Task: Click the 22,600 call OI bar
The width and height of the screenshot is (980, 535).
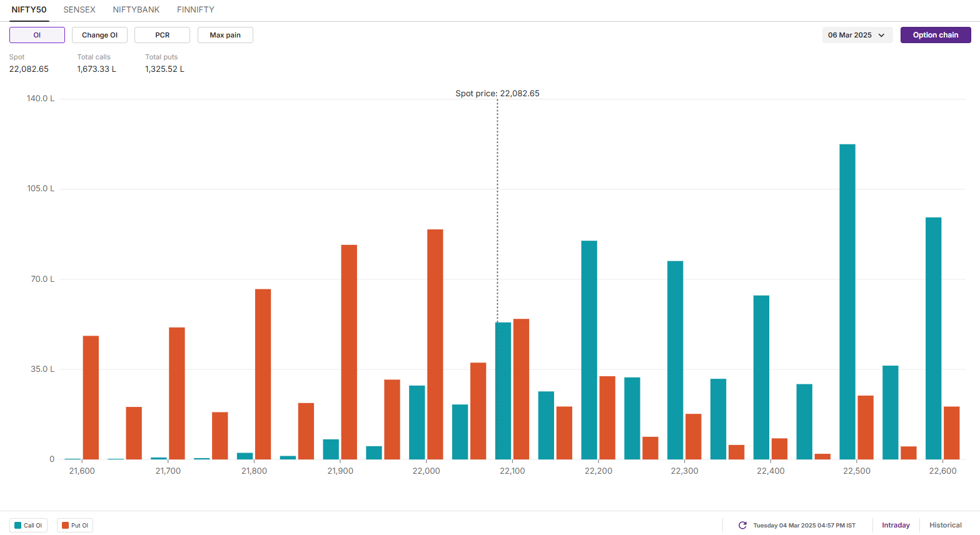Action: pos(933,338)
